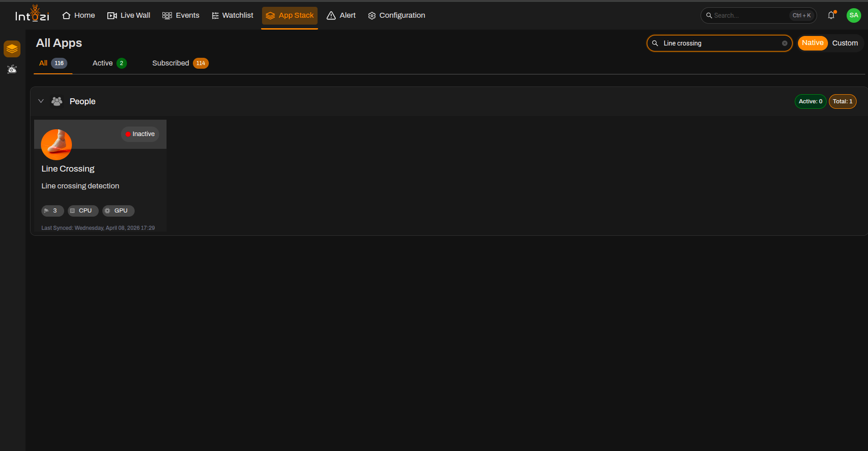Collapse the People category section

[x=41, y=101]
